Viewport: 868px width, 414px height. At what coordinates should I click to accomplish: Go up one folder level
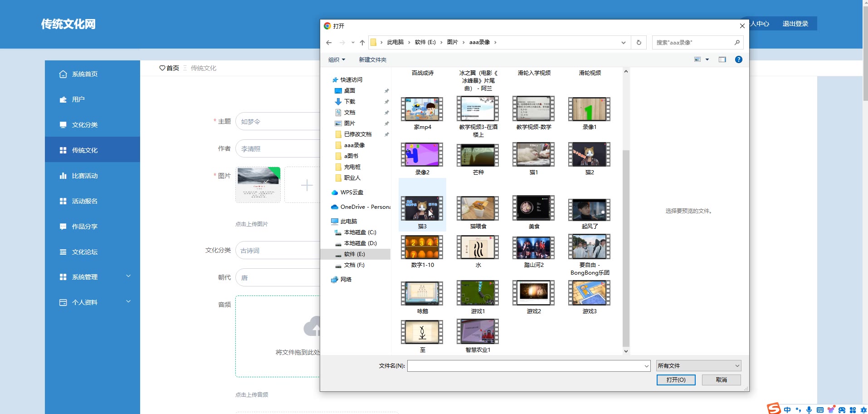(362, 43)
